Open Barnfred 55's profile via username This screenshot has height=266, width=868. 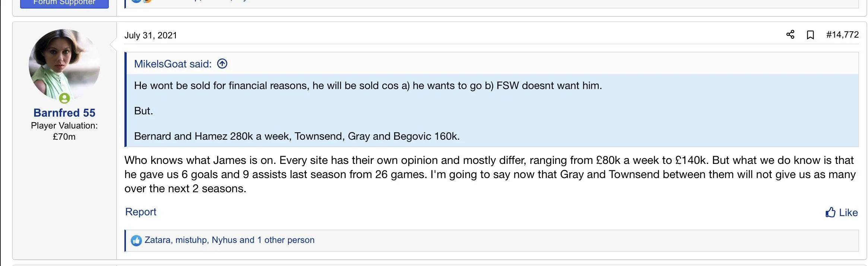(64, 113)
